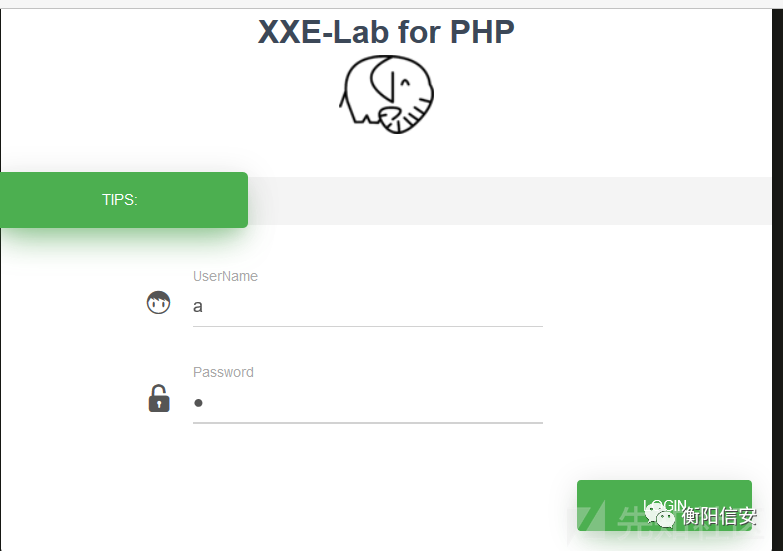Focus the UserName input field
Image resolution: width=783 pixels, height=551 pixels.
[x=368, y=306]
